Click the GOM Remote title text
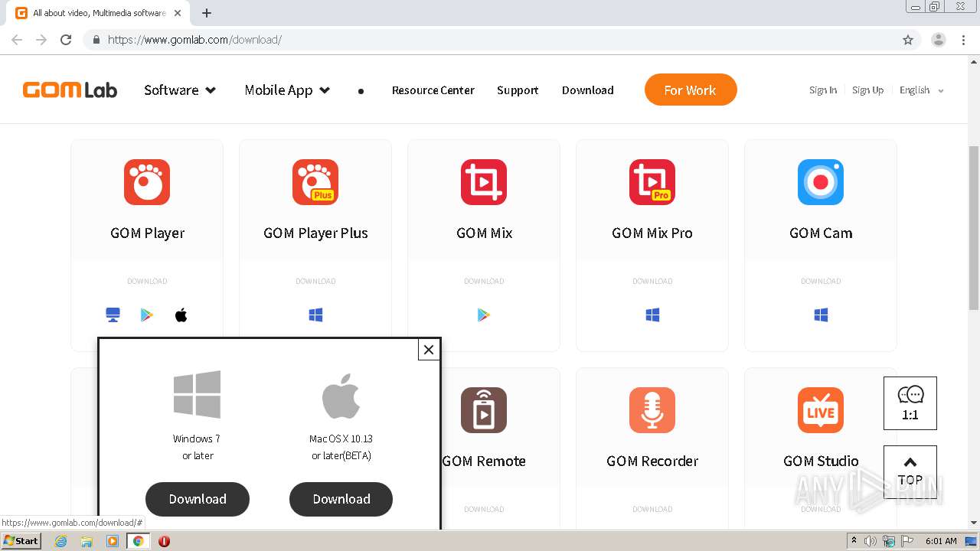 [485, 461]
